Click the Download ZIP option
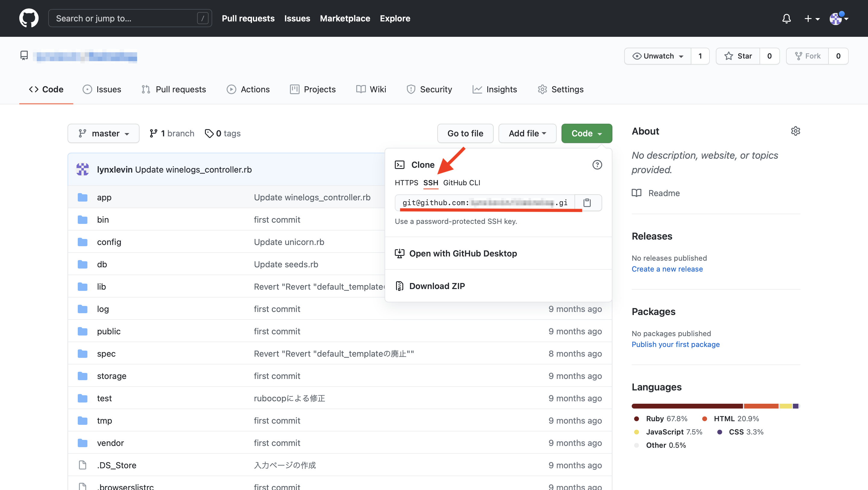 coord(437,286)
